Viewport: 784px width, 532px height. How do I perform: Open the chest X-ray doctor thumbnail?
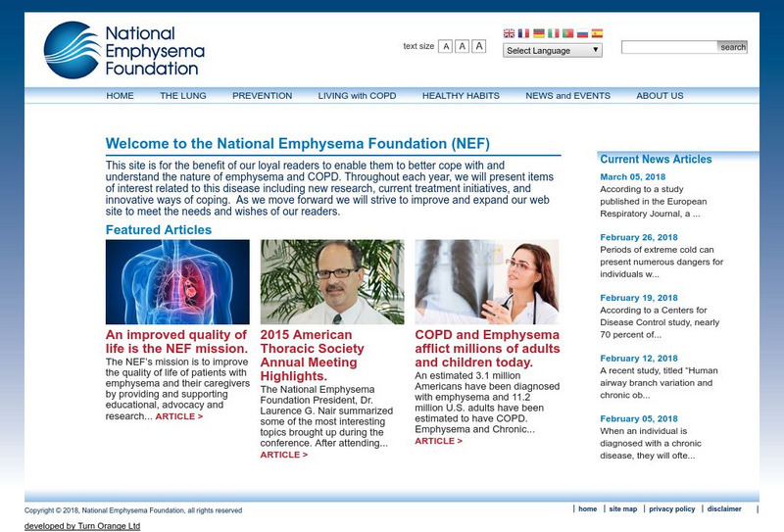click(x=486, y=282)
